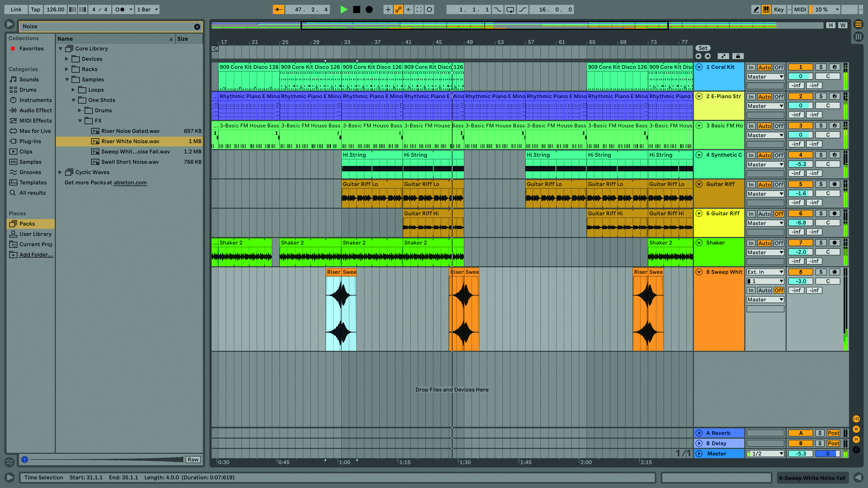868x488 pixels.
Task: Arm the Arrangement Record button
Action: point(369,9)
